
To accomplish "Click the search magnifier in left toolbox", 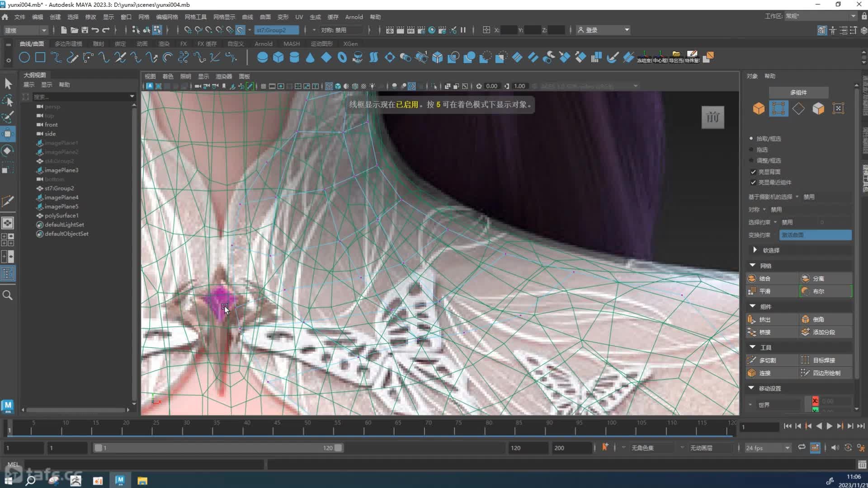I will [x=8, y=295].
